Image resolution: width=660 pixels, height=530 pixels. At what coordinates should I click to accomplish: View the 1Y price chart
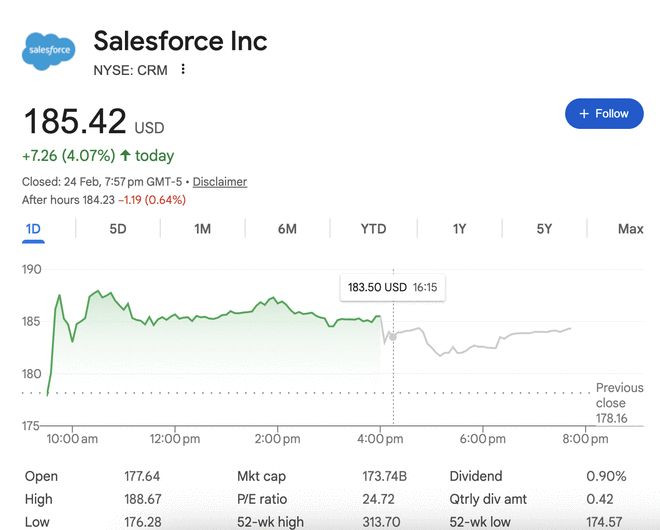click(459, 229)
